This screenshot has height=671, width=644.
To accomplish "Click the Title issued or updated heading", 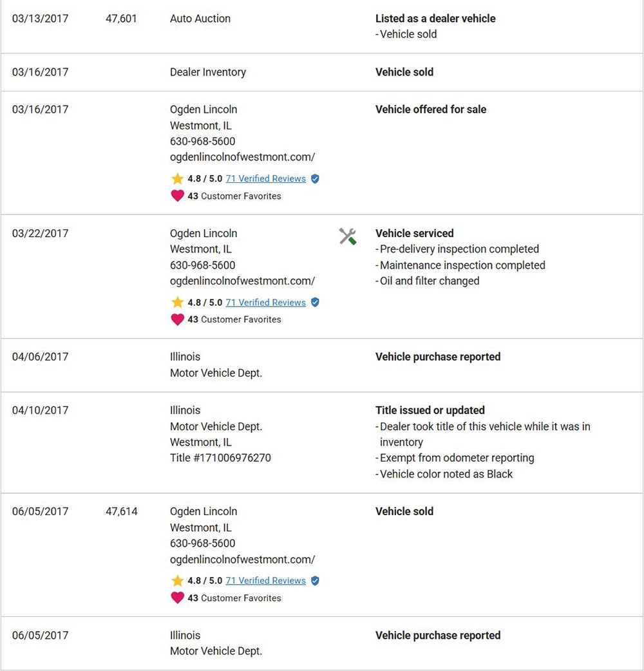I will coord(430,410).
